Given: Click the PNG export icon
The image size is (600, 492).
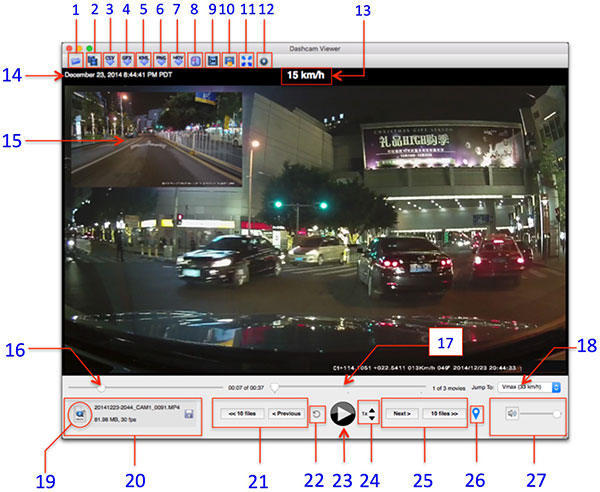Looking at the screenshot, I should point(161,59).
